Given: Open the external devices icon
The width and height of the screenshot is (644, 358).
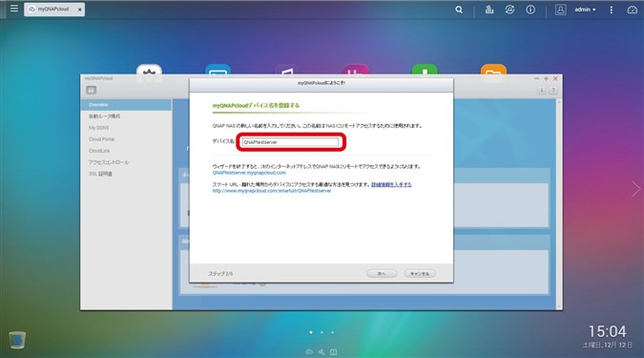Looking at the screenshot, I should point(509,10).
